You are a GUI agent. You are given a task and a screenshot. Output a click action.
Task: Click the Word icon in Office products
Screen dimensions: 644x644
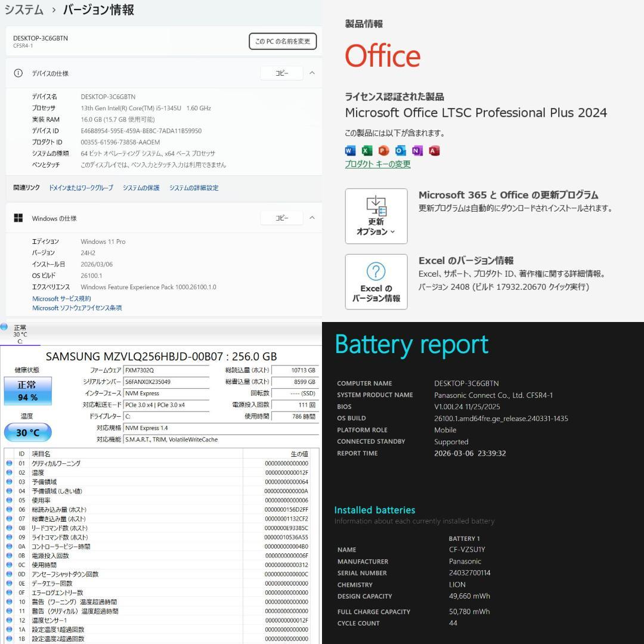350,151
